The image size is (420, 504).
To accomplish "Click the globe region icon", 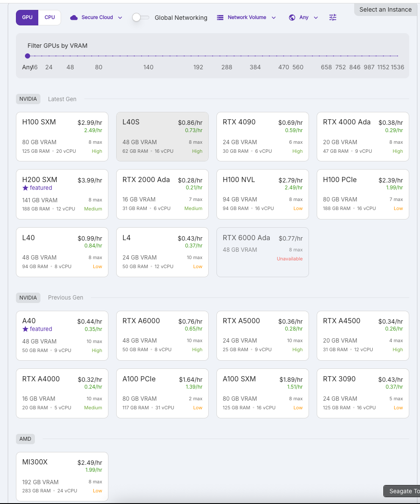I will click(292, 18).
